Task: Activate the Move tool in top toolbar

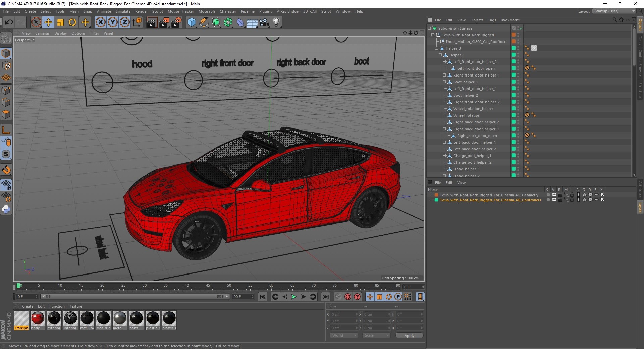Action: pos(48,22)
